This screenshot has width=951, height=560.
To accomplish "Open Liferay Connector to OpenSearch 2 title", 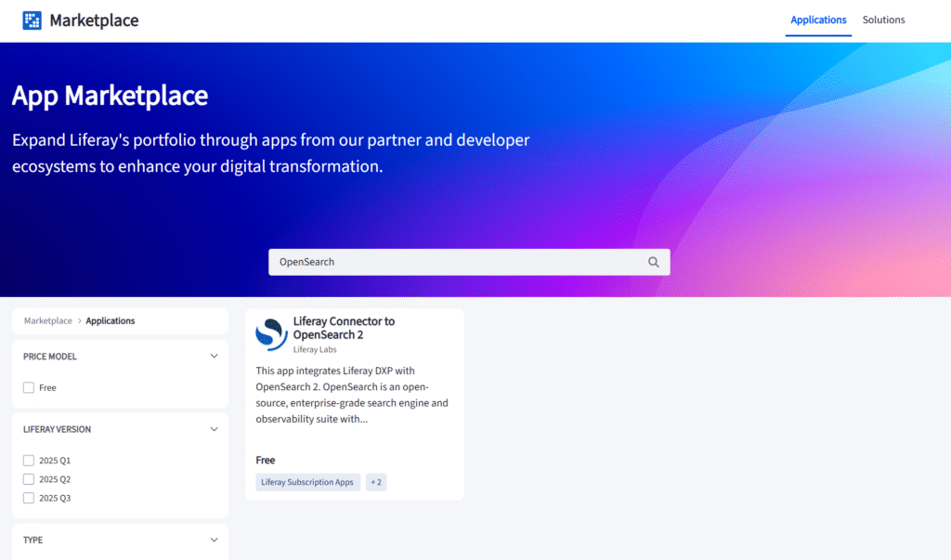I will [x=343, y=328].
